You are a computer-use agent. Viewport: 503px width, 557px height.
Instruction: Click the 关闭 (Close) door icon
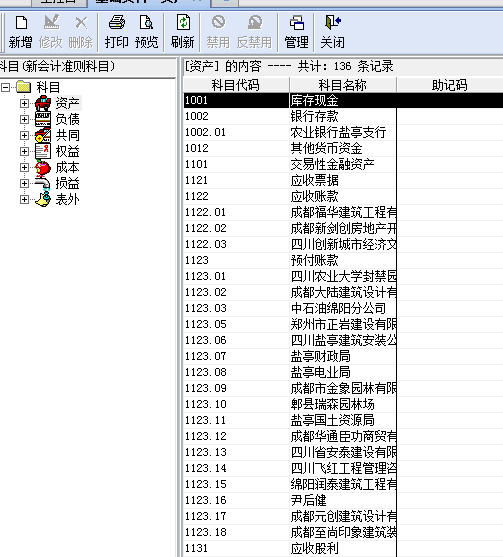pyautogui.click(x=333, y=22)
